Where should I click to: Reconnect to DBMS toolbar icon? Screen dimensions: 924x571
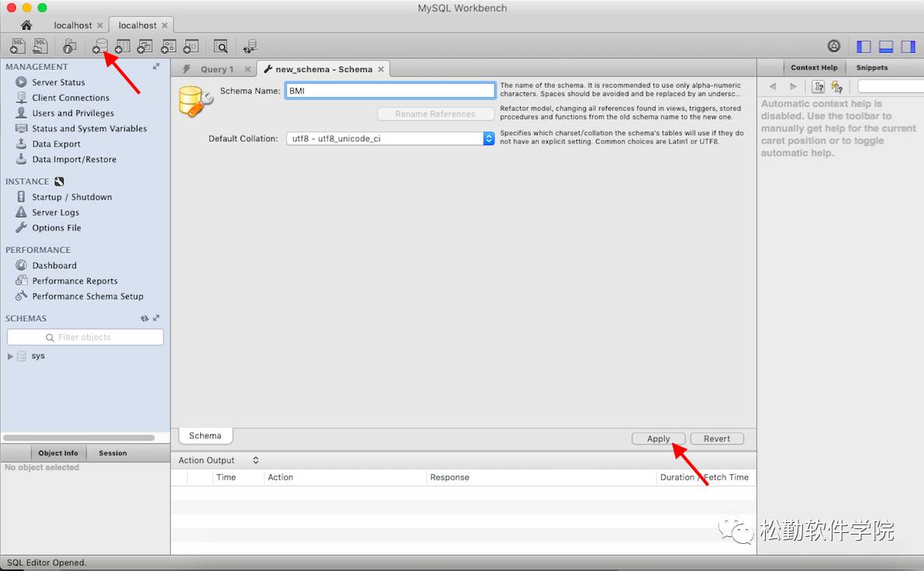(250, 46)
